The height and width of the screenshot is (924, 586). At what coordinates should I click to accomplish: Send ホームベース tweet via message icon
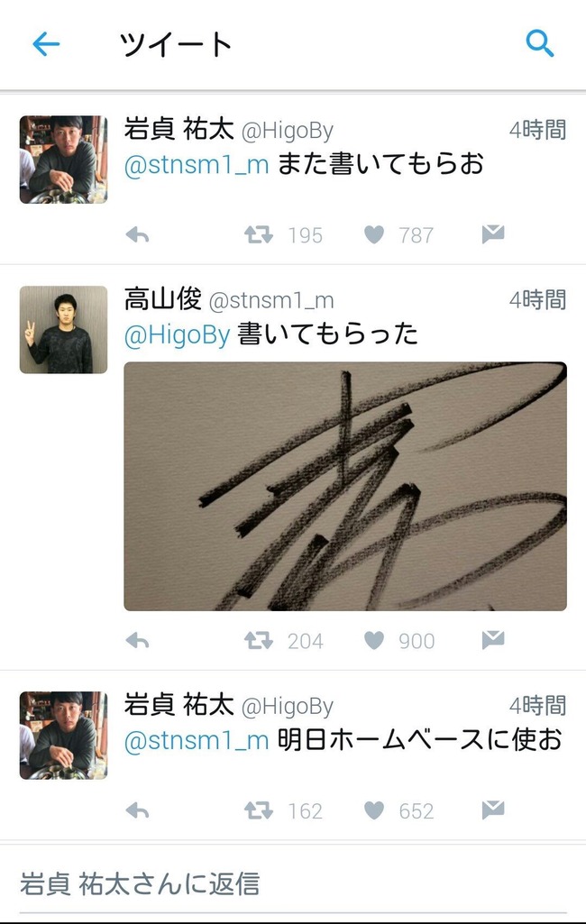point(493,810)
